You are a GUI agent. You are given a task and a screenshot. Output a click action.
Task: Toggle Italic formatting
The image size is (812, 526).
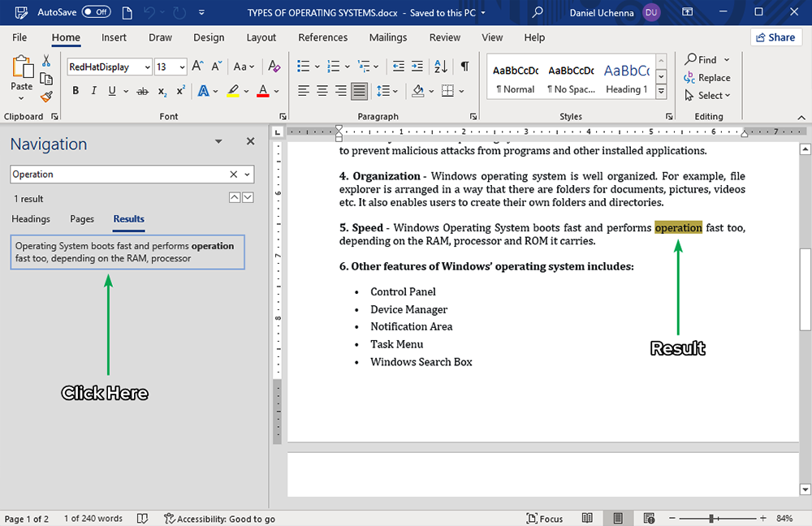[x=94, y=91]
